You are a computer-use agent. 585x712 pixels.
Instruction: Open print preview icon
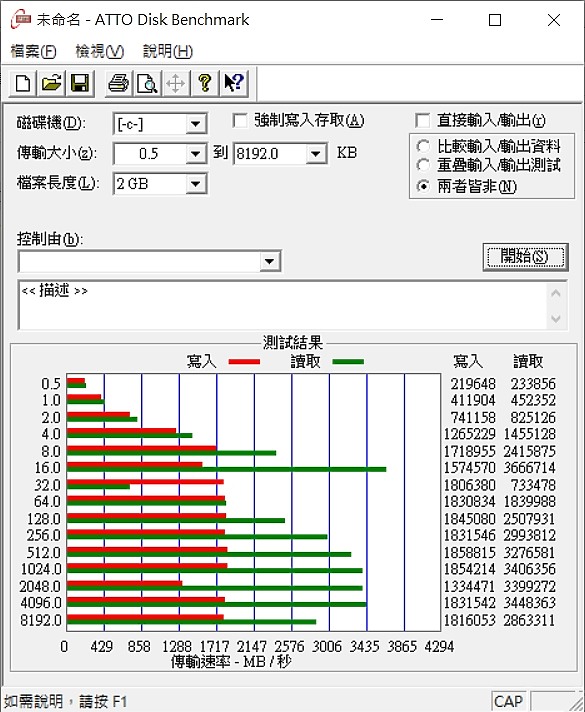(147, 84)
